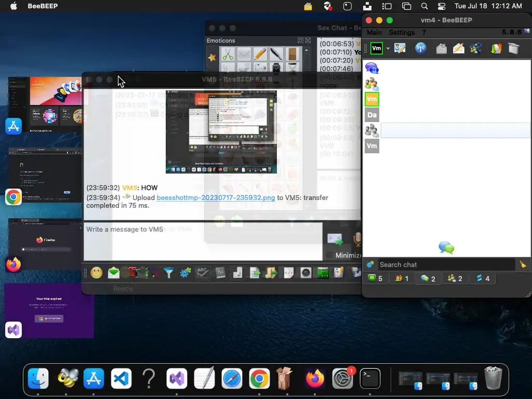This screenshot has height=399, width=532.
Task: Click the green screen share icon in VM5 toolbar
Action: click(x=323, y=272)
